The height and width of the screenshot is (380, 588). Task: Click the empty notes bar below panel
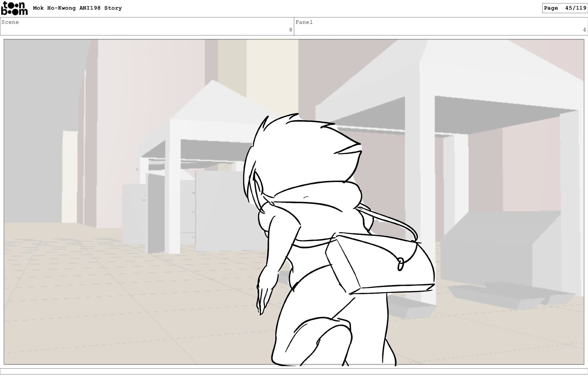click(294, 371)
